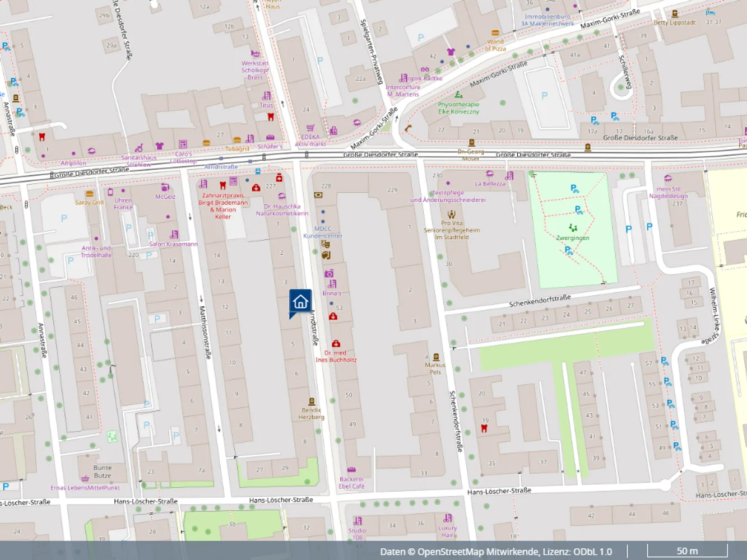Click the World of Pizza fast-food icon
747x560 pixels.
click(495, 33)
